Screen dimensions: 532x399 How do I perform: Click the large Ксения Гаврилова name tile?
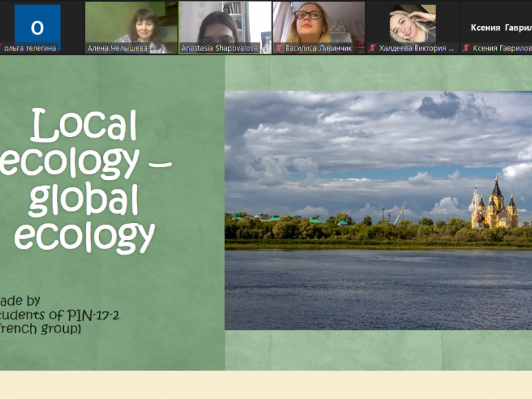tap(500, 27)
